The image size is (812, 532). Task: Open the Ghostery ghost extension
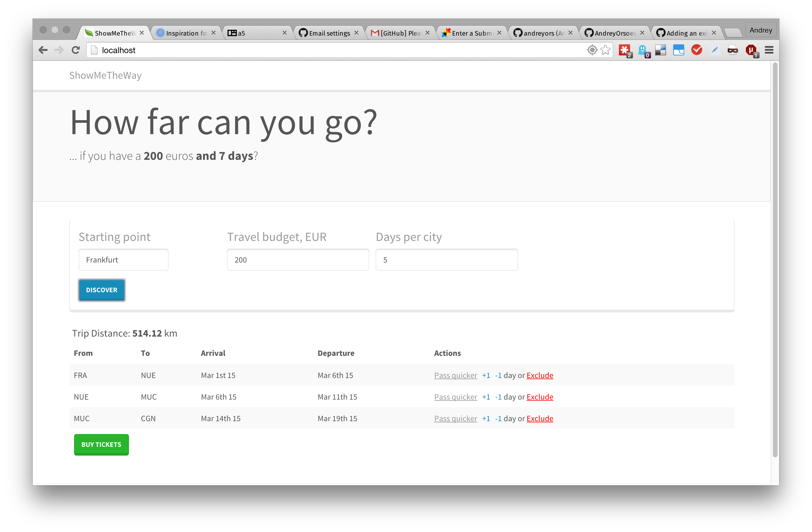click(x=643, y=50)
